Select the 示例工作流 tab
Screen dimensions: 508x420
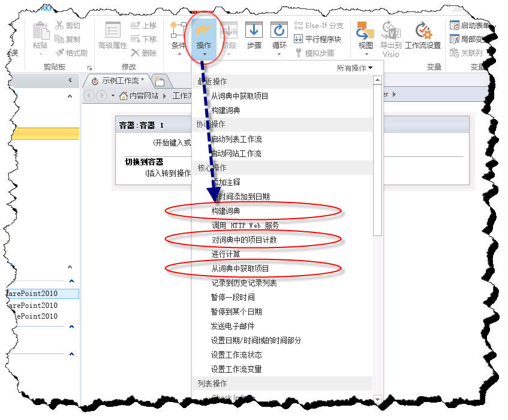point(118,81)
